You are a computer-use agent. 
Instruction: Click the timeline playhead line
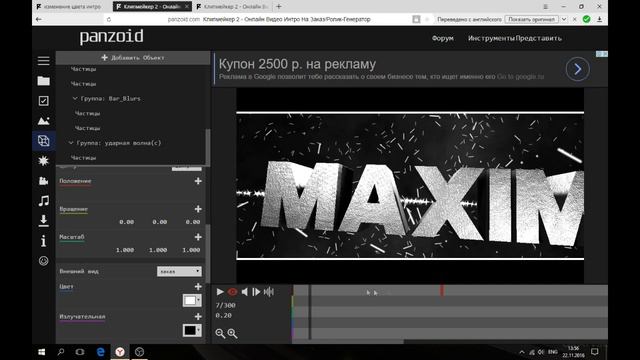click(310, 312)
